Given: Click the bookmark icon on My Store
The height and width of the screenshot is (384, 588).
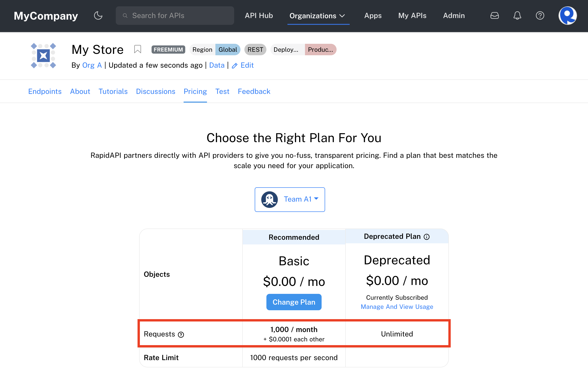Looking at the screenshot, I should pos(138,49).
